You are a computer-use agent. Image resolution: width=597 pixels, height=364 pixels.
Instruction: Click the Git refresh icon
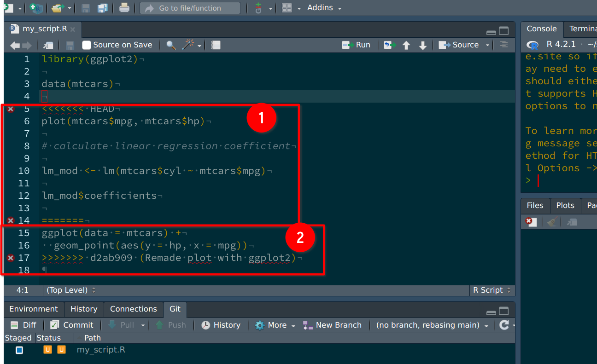(504, 325)
